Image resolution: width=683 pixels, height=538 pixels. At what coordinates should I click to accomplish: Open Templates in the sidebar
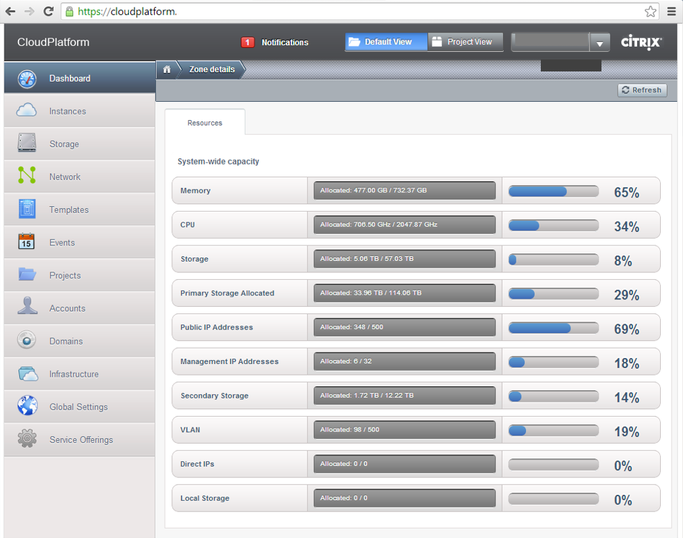pos(80,210)
